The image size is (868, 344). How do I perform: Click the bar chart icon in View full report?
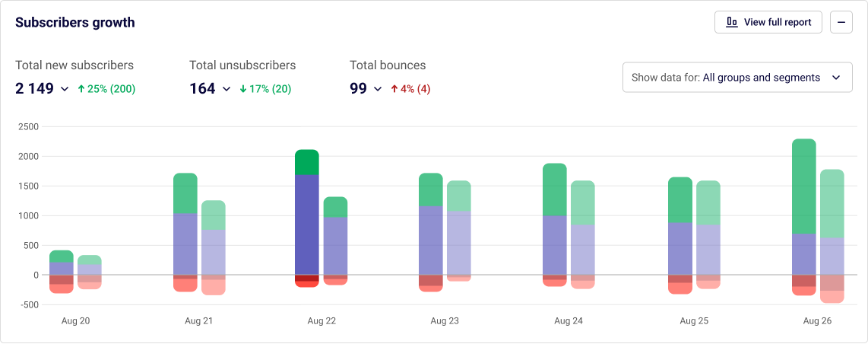click(x=732, y=22)
